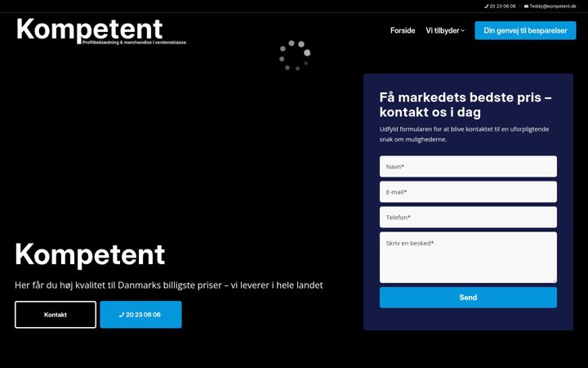The width and height of the screenshot is (588, 368).
Task: Submit the form with the Send button
Action: tap(468, 298)
